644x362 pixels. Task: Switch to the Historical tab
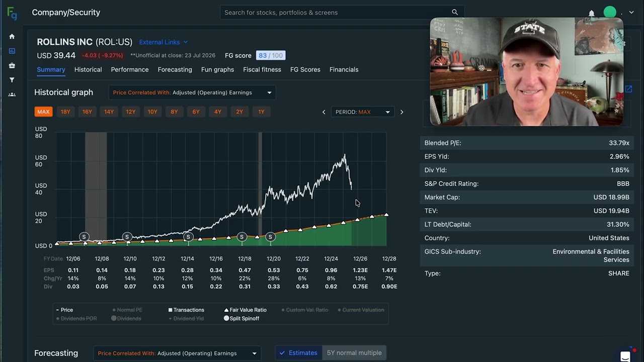coord(88,70)
